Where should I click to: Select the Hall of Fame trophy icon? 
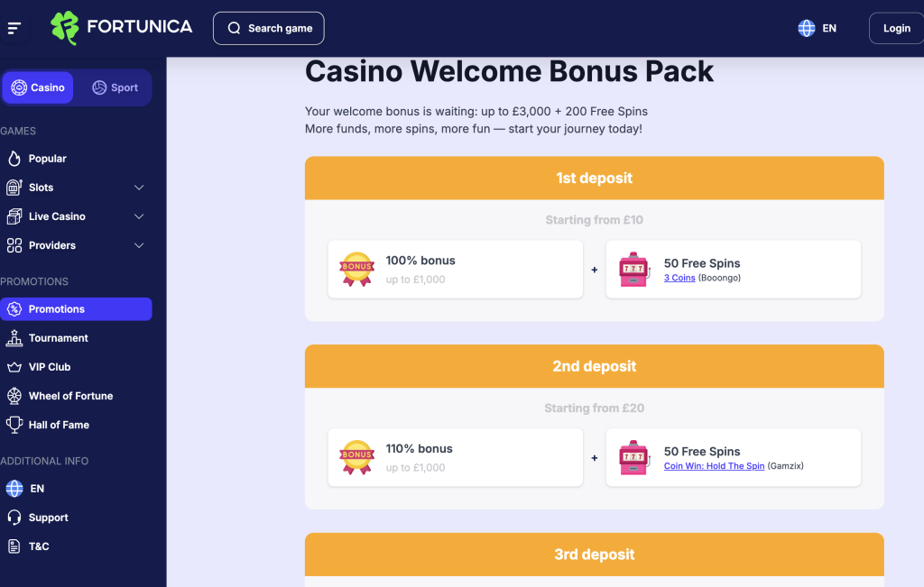coord(13,424)
